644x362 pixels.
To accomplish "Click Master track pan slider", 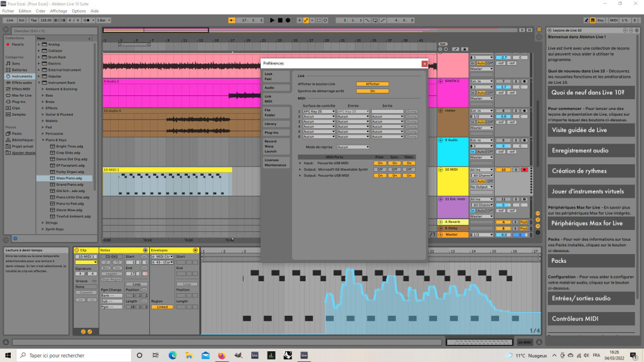I will click(x=520, y=235).
